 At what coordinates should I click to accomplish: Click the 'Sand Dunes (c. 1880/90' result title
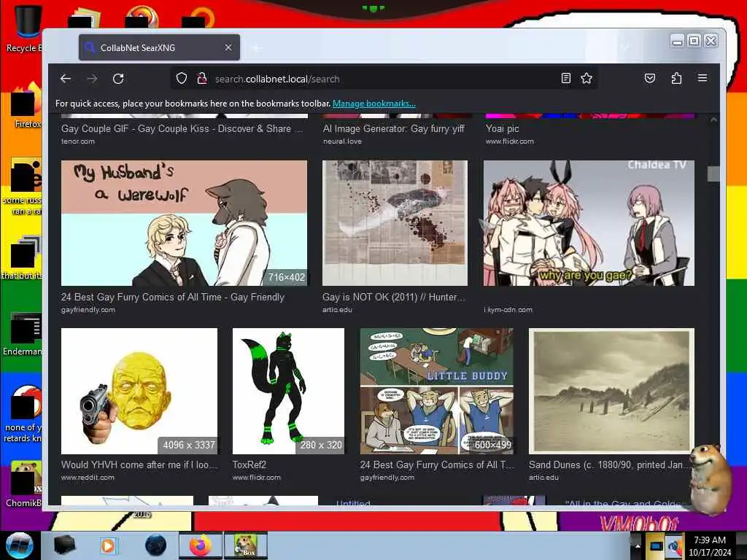pyautogui.click(x=609, y=464)
